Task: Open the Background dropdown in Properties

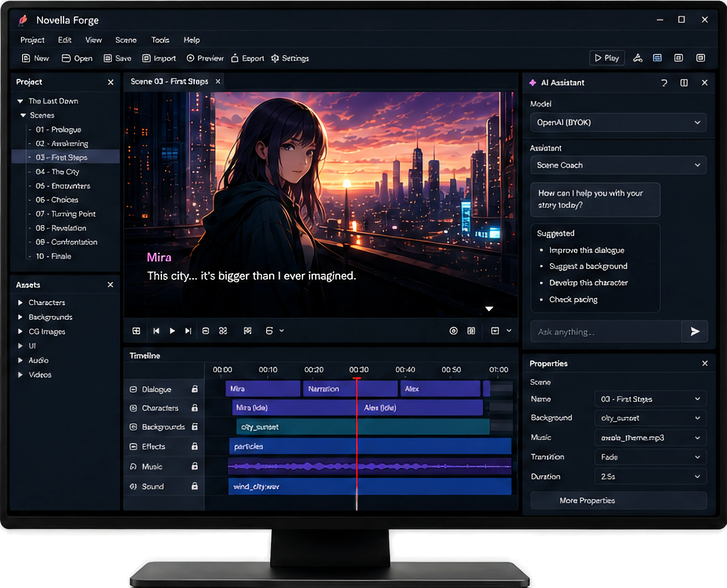Action: 650,418
